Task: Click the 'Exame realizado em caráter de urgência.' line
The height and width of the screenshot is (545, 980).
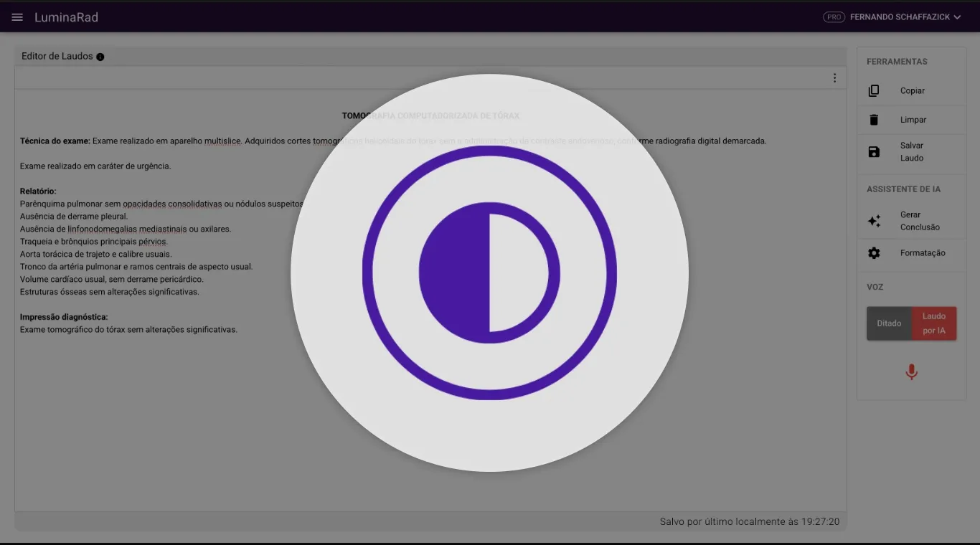Action: point(95,166)
